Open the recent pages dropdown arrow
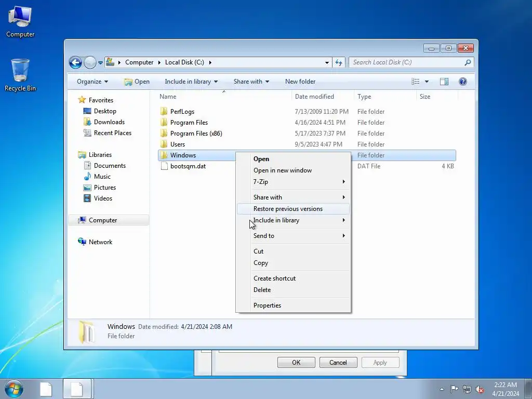This screenshot has width=532, height=399. click(x=100, y=63)
